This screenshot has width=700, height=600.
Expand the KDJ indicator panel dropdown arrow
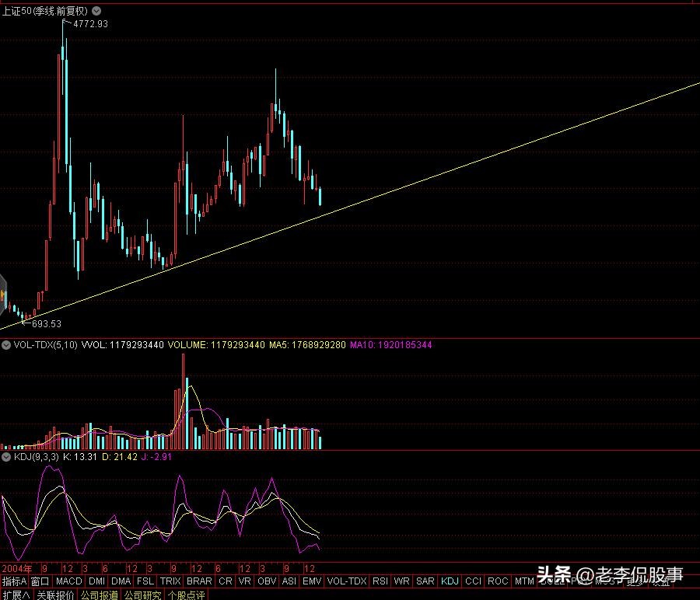(x=7, y=457)
